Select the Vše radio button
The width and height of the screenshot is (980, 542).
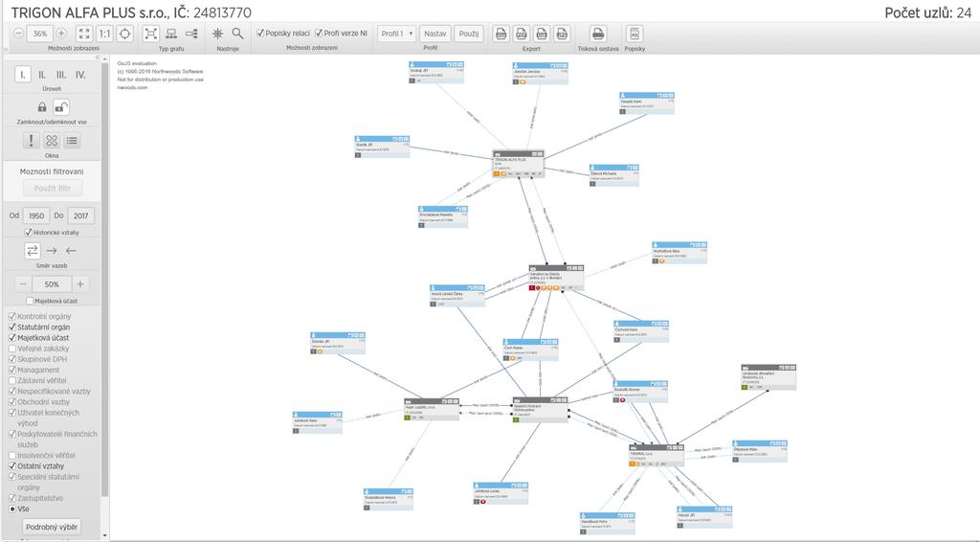[11, 508]
